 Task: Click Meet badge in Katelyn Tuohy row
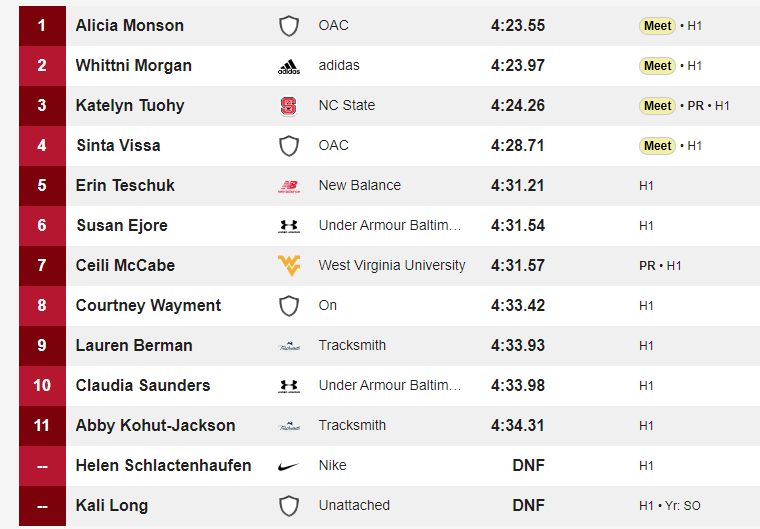657,106
